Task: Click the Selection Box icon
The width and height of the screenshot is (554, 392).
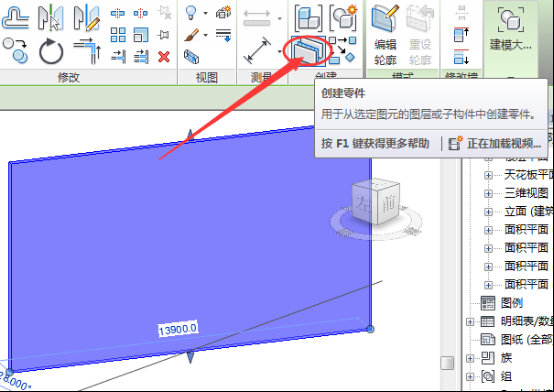Action: (191, 57)
